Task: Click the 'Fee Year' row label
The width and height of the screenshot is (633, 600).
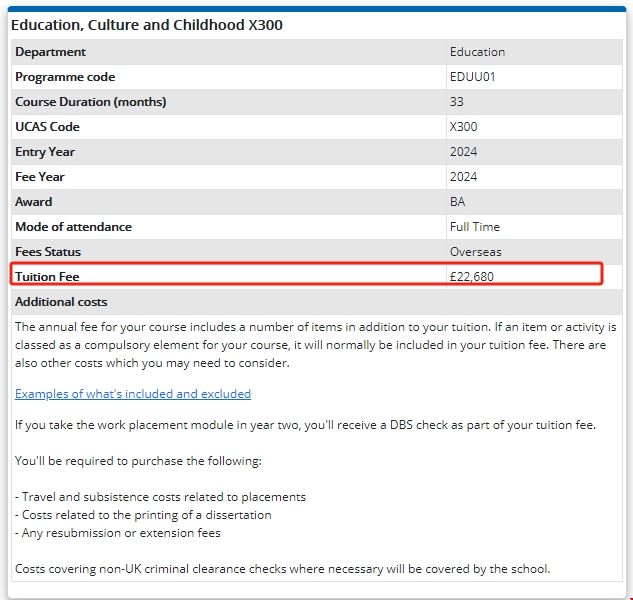Action: pyautogui.click(x=40, y=177)
